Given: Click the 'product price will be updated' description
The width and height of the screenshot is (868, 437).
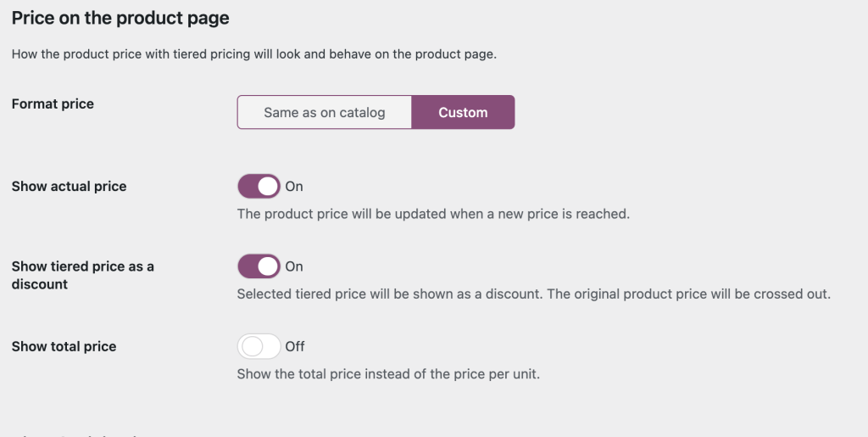Looking at the screenshot, I should point(433,214).
